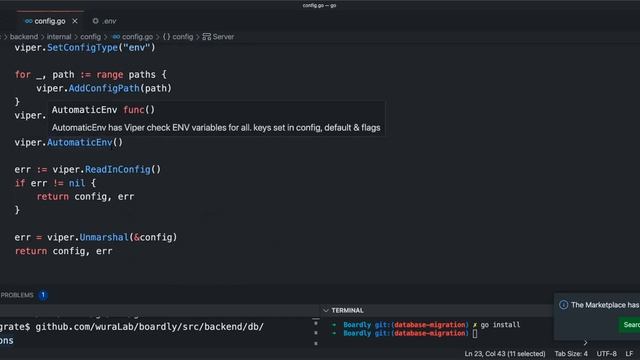Click hover tooltip AutomaticEnv func() signature

103,110
